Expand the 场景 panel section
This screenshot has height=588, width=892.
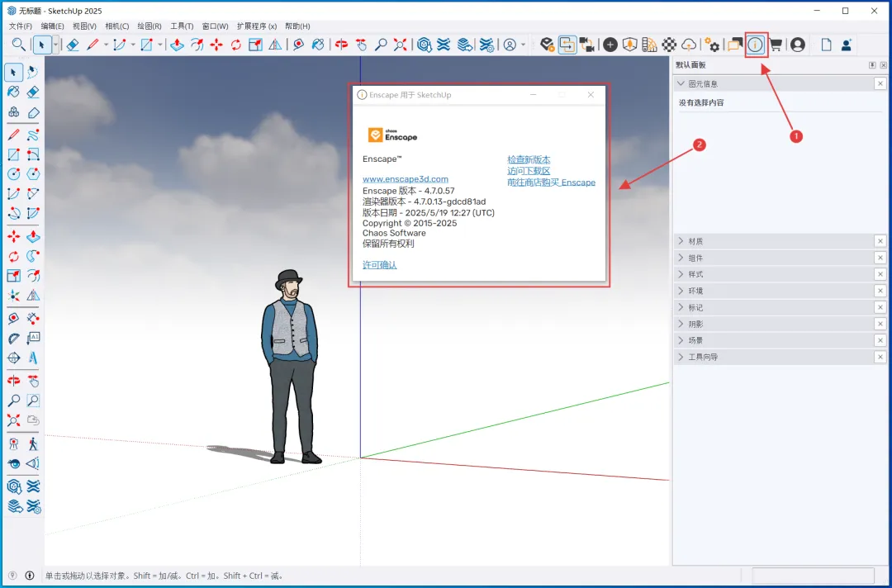point(681,340)
